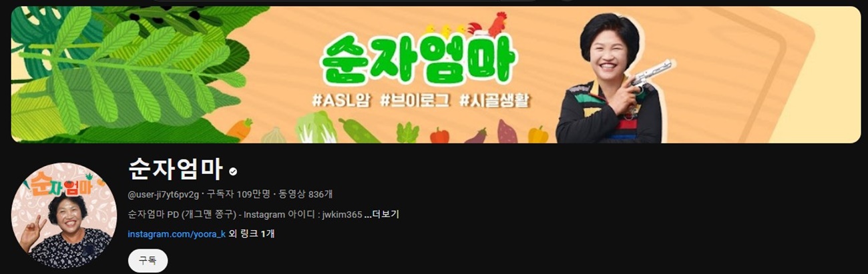Click the 순자엄마 channel name heading
Screen dimensions: 868x274
175,169
